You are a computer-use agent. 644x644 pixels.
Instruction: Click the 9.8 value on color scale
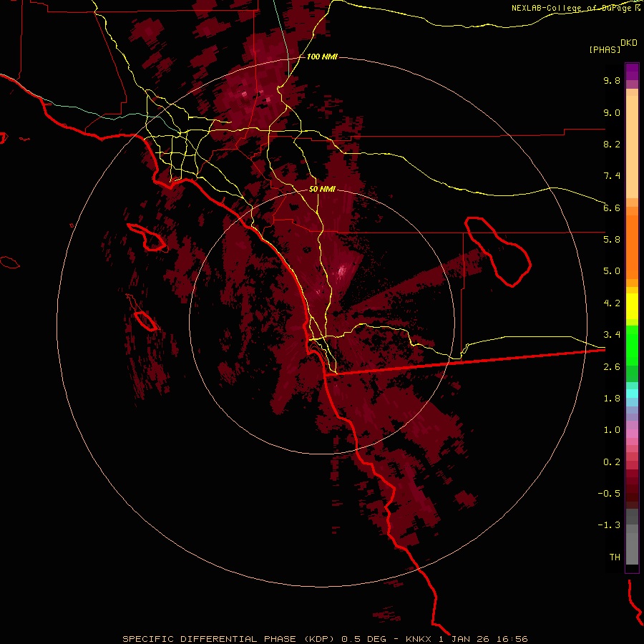[x=612, y=80]
